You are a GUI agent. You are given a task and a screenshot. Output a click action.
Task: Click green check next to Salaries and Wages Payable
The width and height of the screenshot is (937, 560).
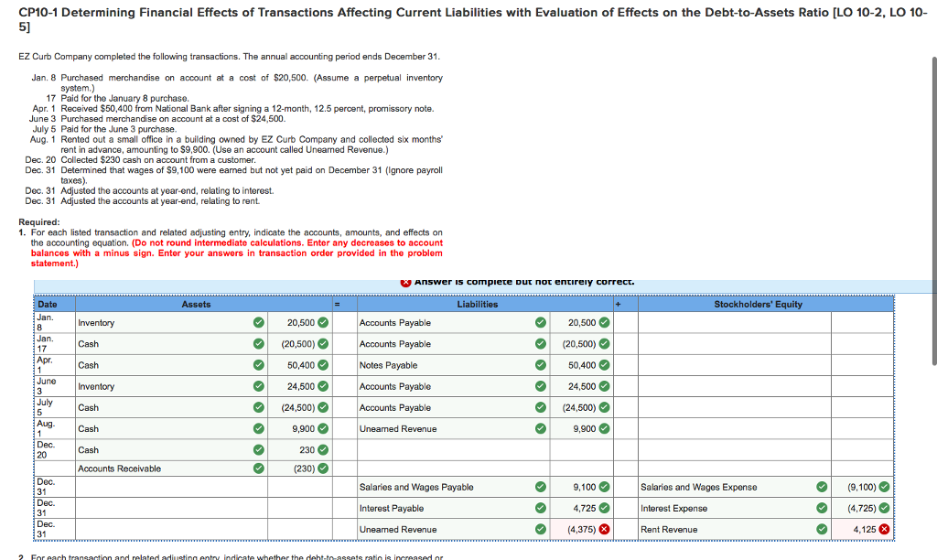coord(540,487)
